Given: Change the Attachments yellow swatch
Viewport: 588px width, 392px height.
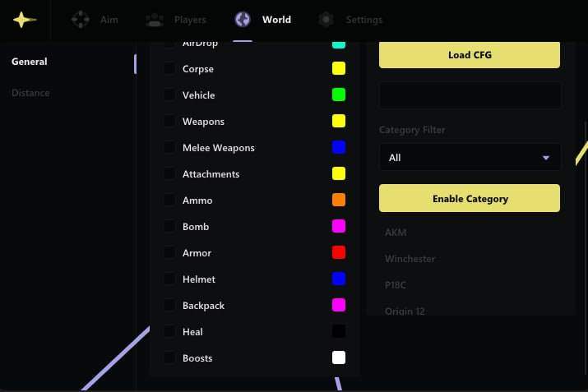Looking at the screenshot, I should pos(339,173).
